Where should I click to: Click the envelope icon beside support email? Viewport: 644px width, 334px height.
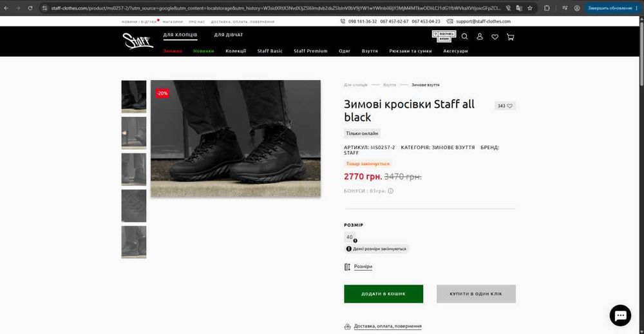coord(450,21)
